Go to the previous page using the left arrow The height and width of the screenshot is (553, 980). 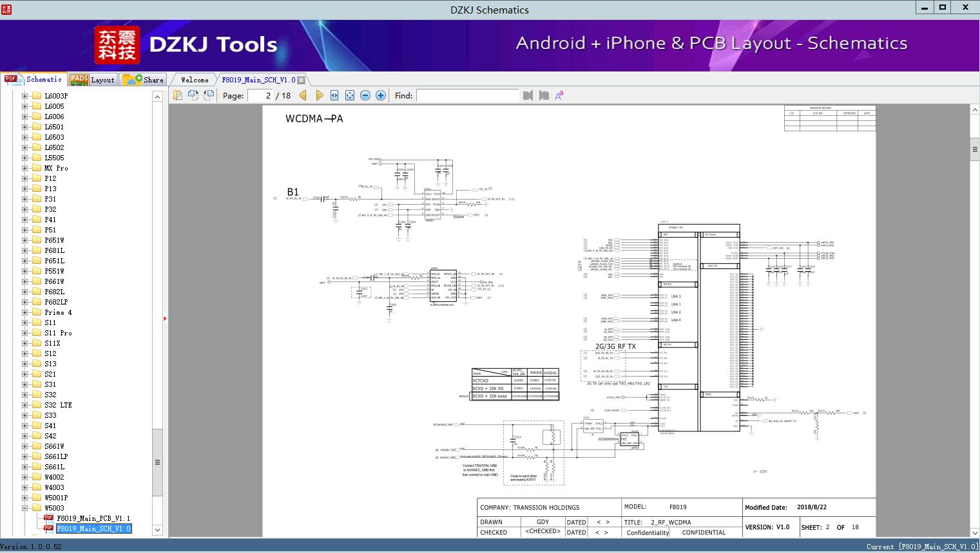[303, 95]
